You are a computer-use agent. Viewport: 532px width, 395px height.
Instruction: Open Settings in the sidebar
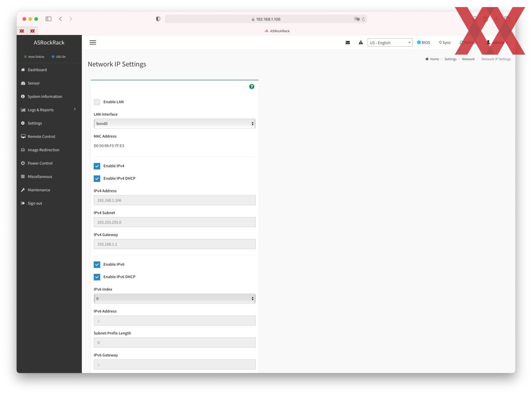(35, 123)
